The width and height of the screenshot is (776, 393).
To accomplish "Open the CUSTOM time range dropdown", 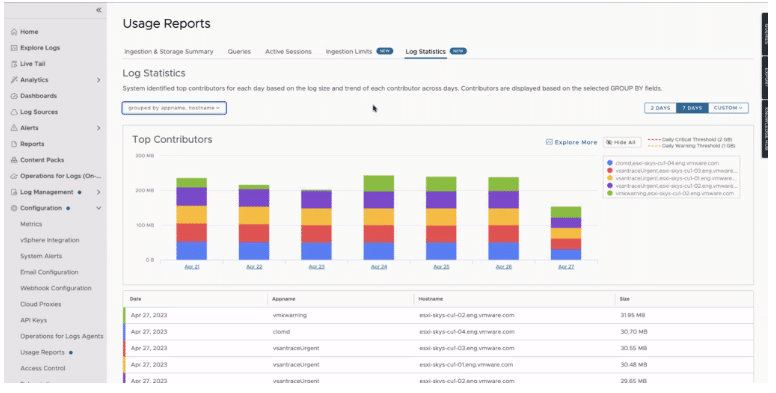I will click(728, 108).
